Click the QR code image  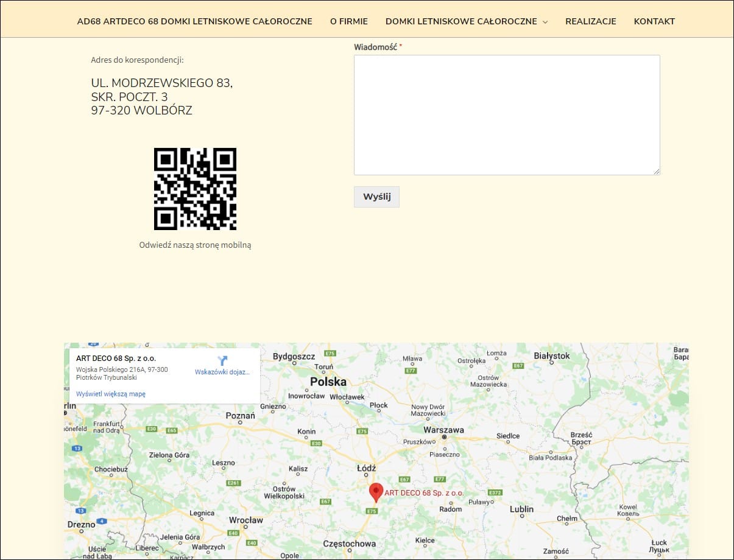(x=195, y=189)
